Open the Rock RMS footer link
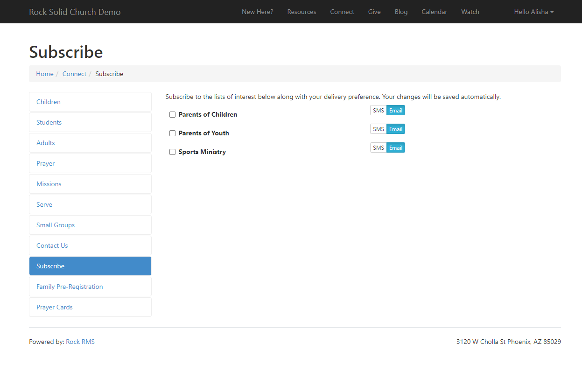The image size is (582, 392). pyautogui.click(x=80, y=342)
